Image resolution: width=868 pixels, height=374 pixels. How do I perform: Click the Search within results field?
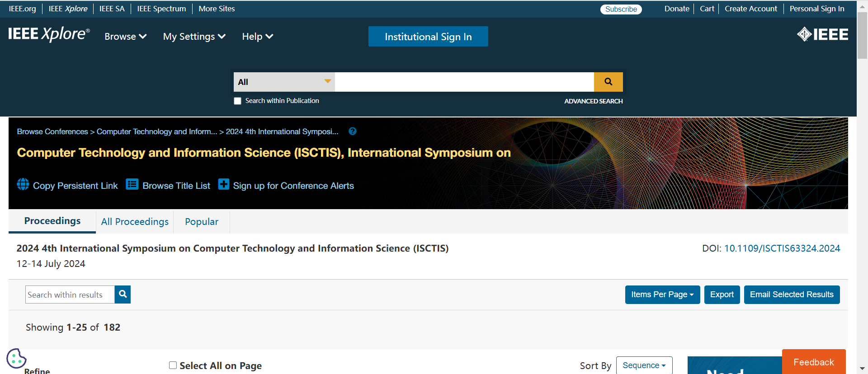click(x=70, y=295)
